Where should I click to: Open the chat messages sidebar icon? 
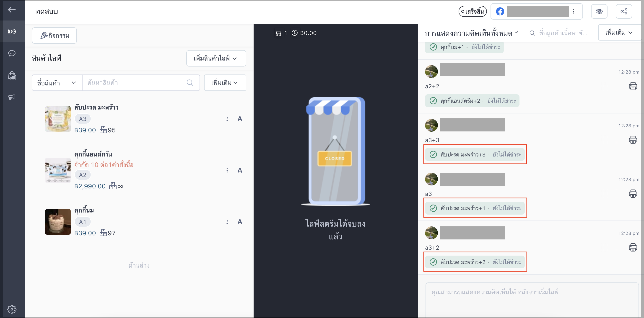tap(12, 53)
